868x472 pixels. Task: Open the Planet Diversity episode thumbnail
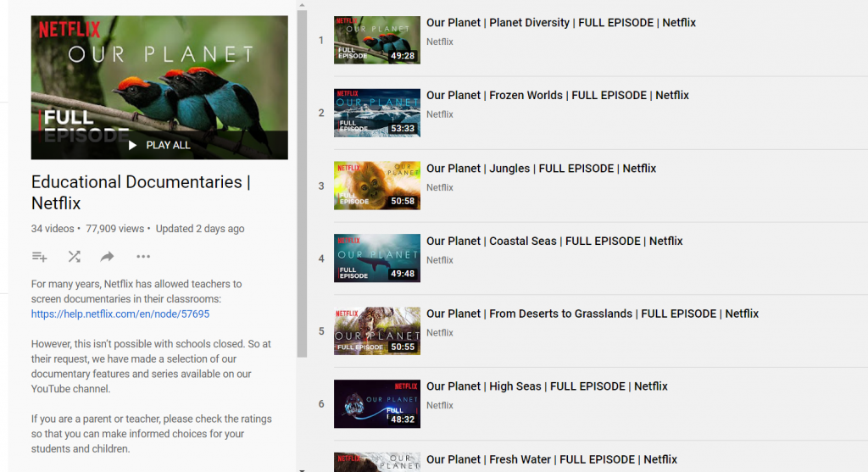(x=377, y=40)
